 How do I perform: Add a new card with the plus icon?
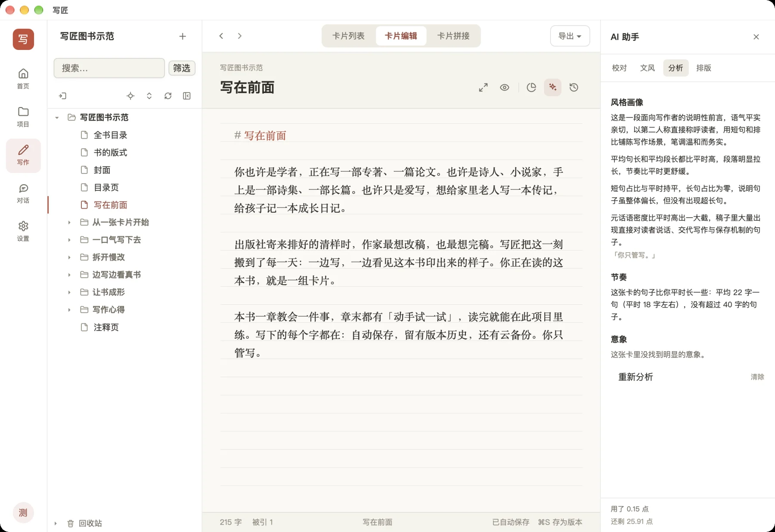tap(183, 36)
